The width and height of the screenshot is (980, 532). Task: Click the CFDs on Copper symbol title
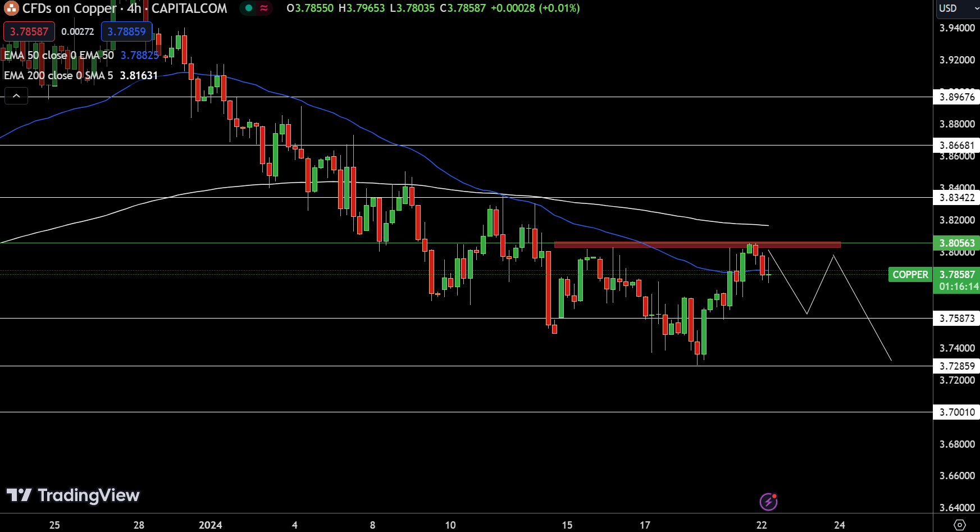point(69,8)
